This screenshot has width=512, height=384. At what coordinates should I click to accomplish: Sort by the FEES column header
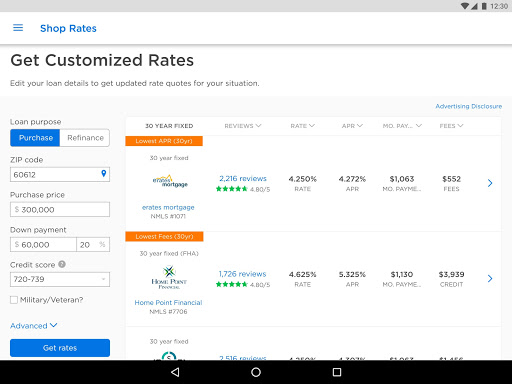tap(451, 126)
